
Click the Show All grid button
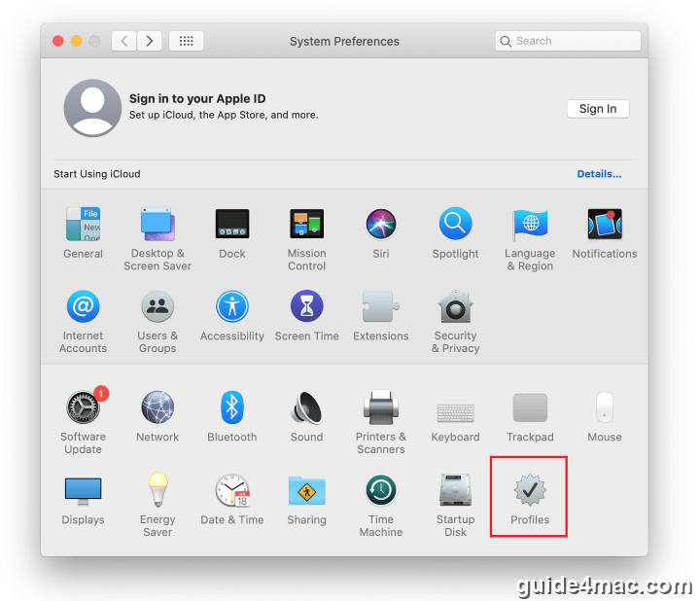tap(186, 41)
